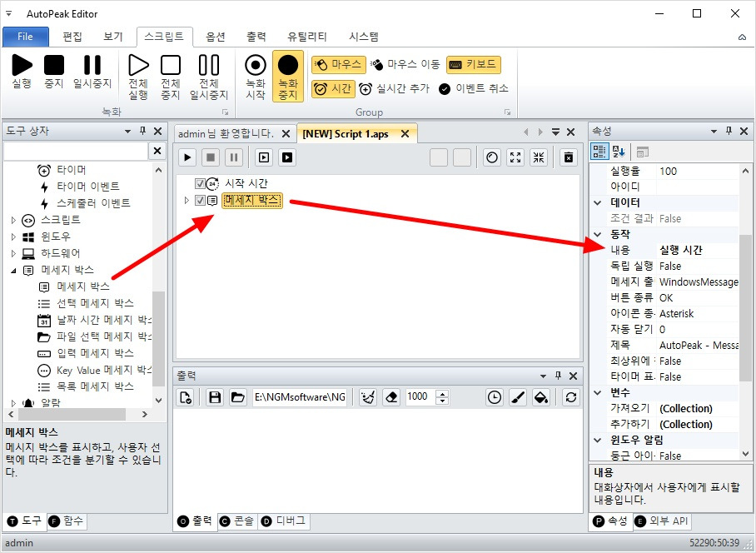Open the 보기 ribbon tab

click(113, 37)
